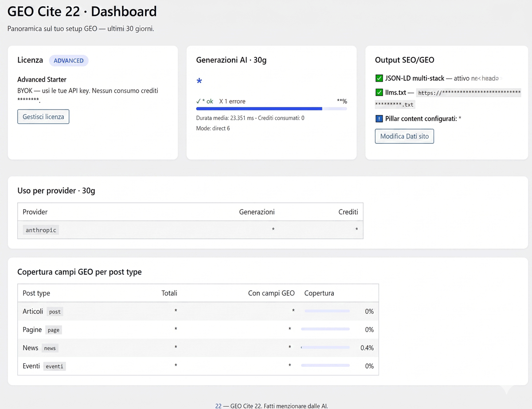Click the Advanced Starter plan name
532x409 pixels.
42,79
